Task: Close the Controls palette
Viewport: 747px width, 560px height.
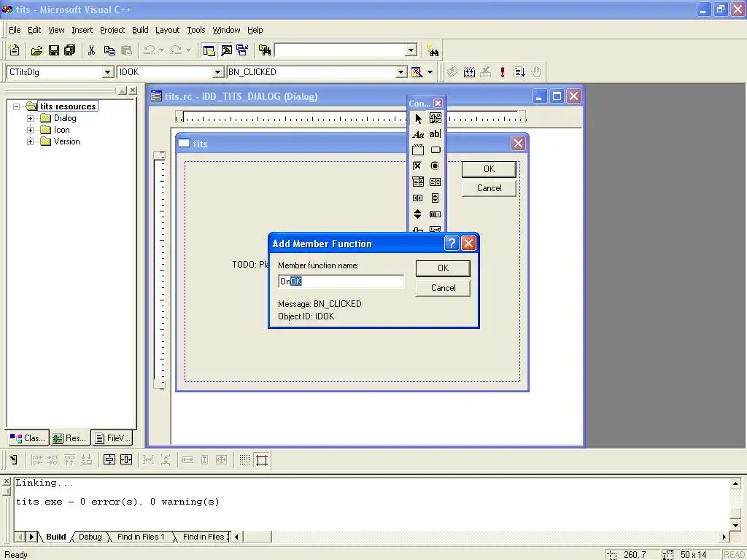Action: pos(438,103)
